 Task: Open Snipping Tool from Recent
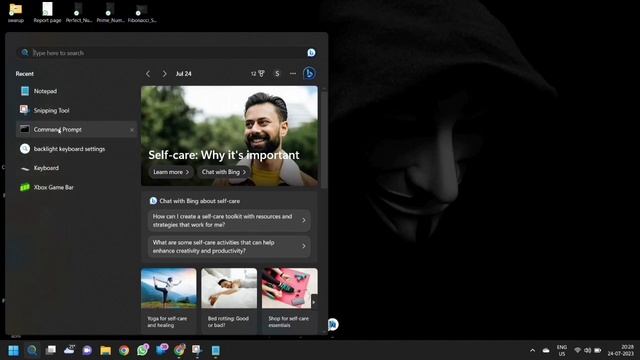click(x=76, y=110)
